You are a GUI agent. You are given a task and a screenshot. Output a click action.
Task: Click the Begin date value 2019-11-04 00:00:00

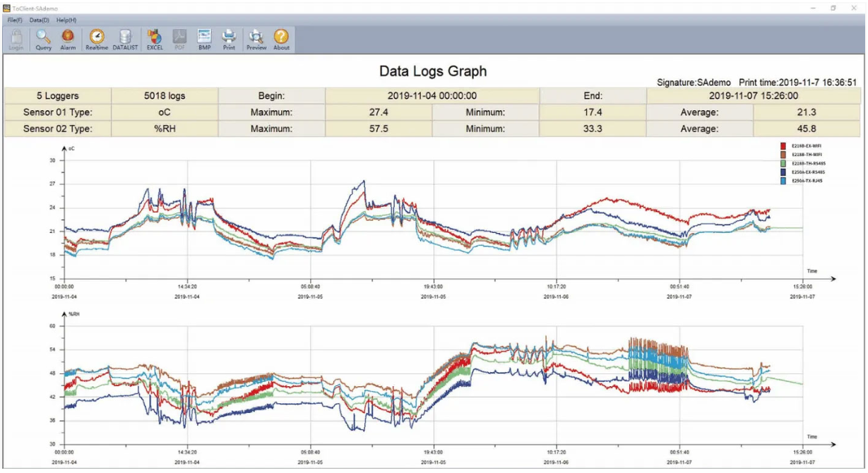pos(432,96)
